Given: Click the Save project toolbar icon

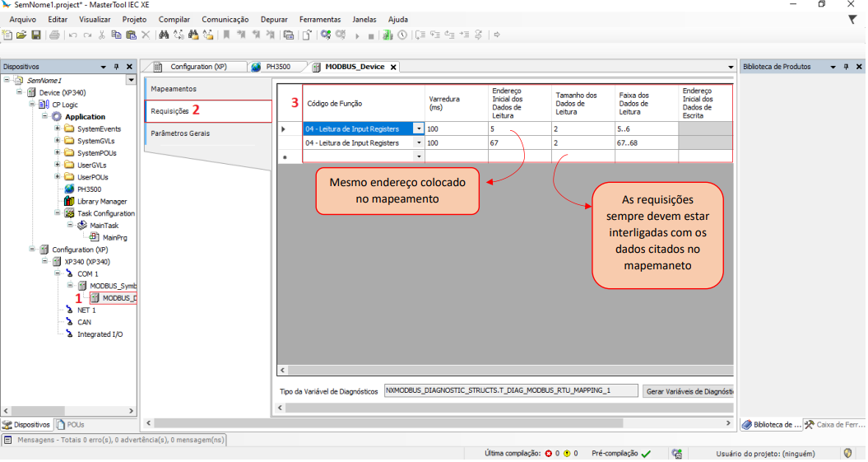Looking at the screenshot, I should pos(36,35).
